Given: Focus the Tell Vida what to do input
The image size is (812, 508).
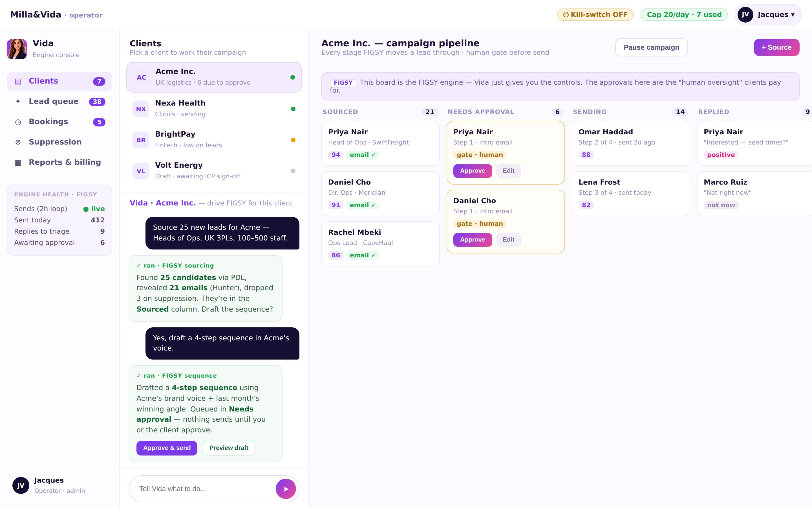Looking at the screenshot, I should [x=205, y=489].
